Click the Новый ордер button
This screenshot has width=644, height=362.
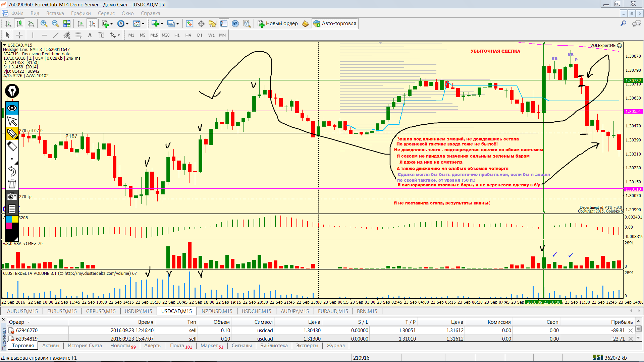coord(278,23)
